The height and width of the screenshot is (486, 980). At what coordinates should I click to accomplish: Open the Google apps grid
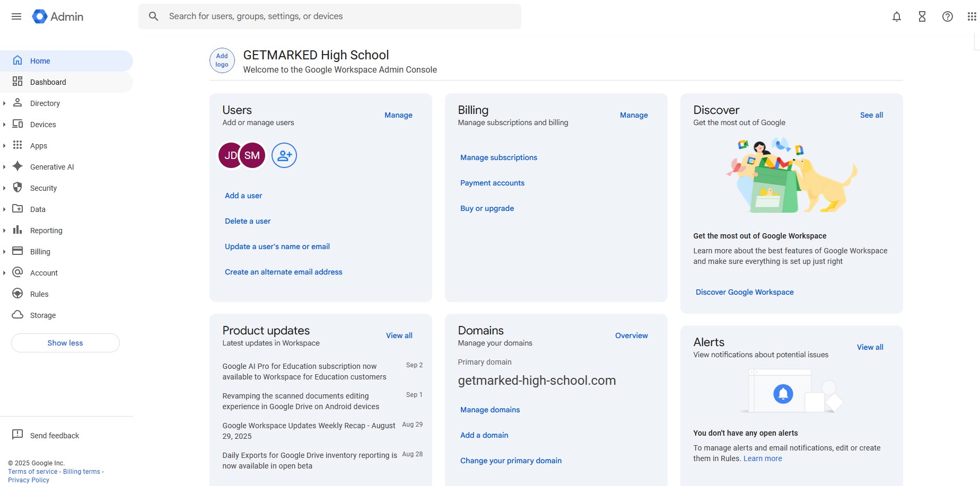(972, 16)
